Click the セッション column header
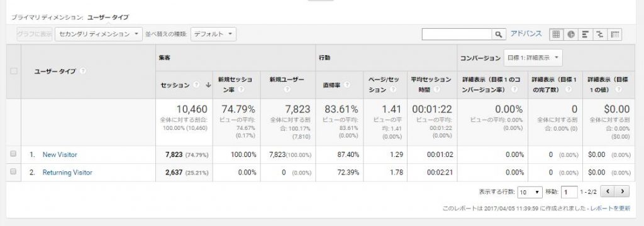Screen dimensions: 644x226 175,85
